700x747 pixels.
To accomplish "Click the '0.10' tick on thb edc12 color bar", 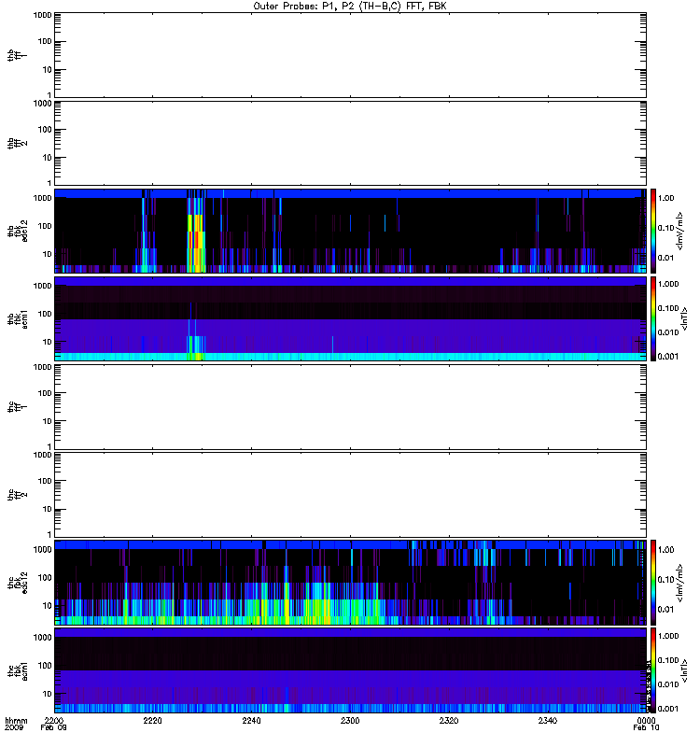I will coord(665,228).
